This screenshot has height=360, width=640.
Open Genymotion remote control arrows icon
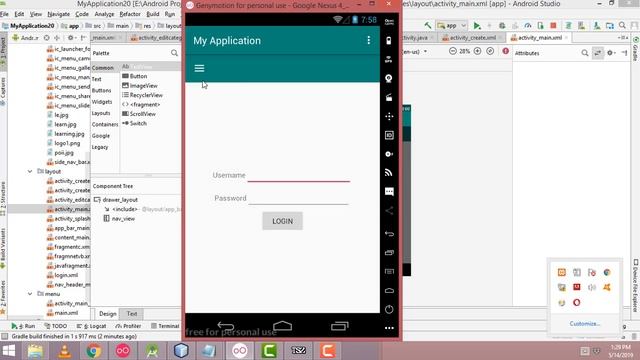[389, 116]
